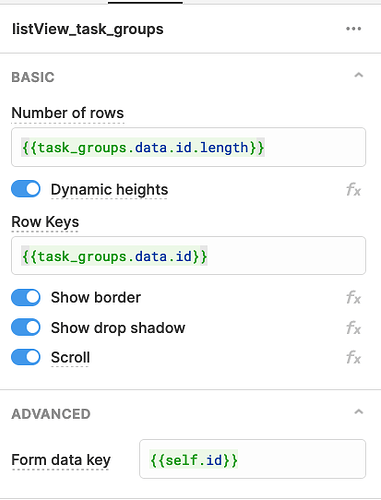Click the Row Keys label
381x500 pixels.
45,222
